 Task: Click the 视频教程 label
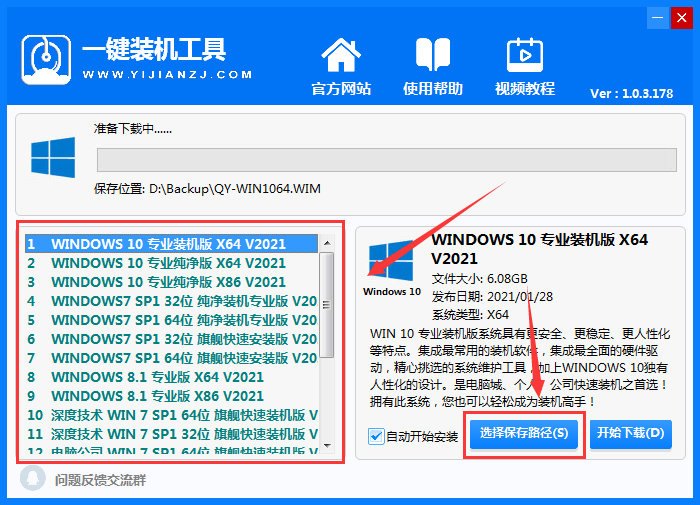pos(525,89)
